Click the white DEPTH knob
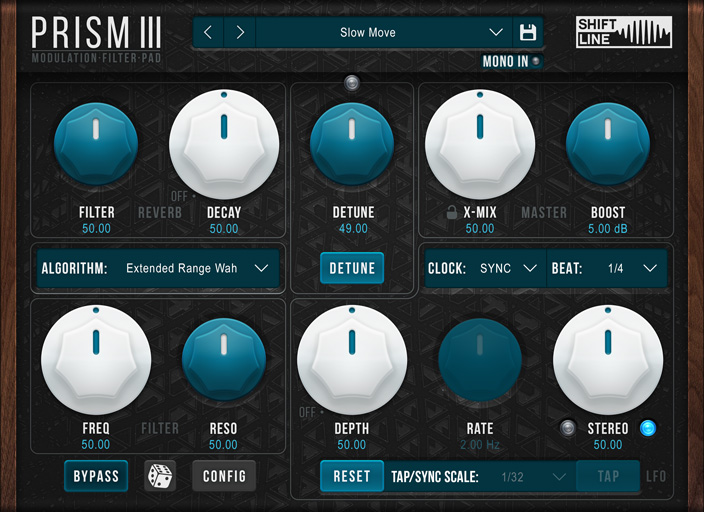This screenshot has height=512, width=704. click(x=352, y=360)
